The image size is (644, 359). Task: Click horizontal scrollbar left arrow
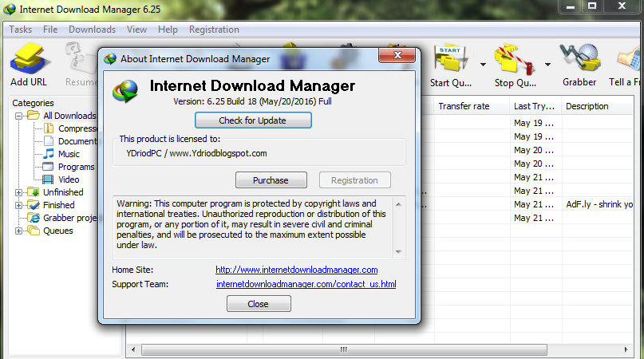point(133,349)
